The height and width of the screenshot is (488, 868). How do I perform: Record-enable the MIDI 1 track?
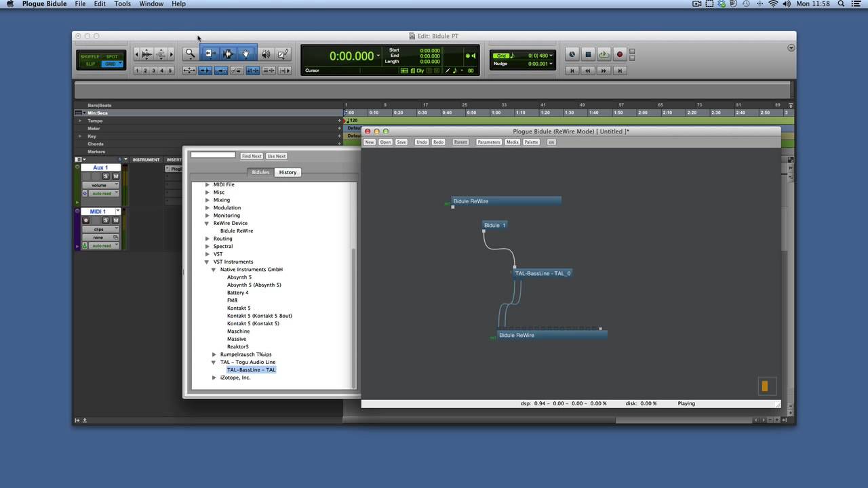point(86,220)
